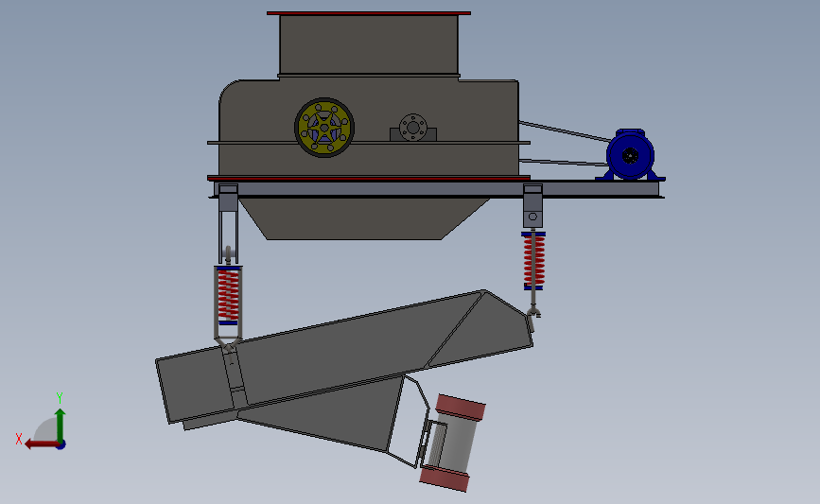Select the right hanger bracket under the beam

tap(532, 206)
